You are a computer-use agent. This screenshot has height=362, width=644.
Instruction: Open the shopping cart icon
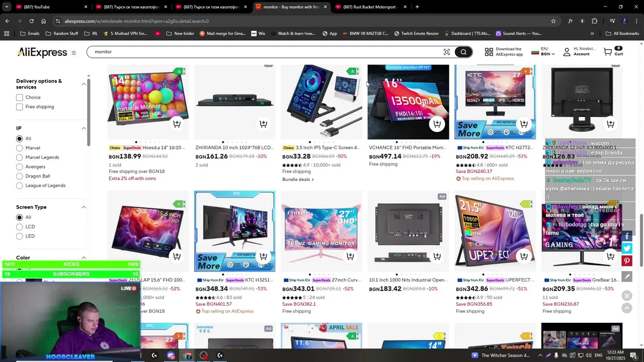(x=608, y=52)
